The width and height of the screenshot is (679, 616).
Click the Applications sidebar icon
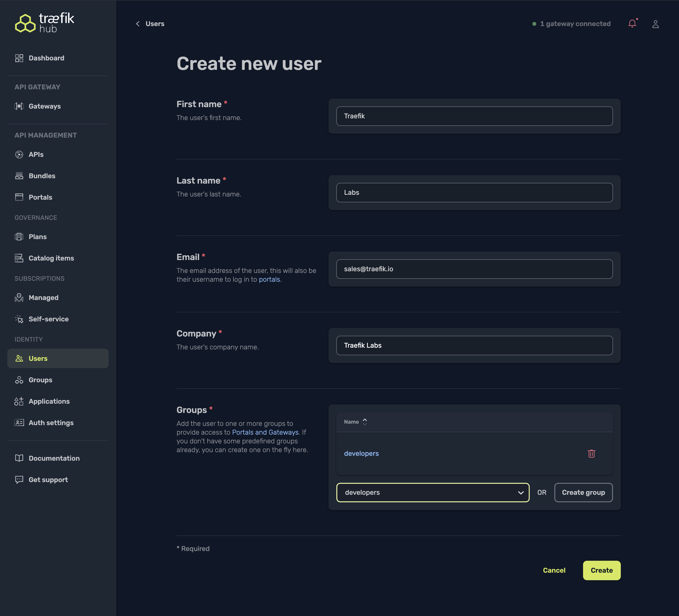(x=19, y=401)
